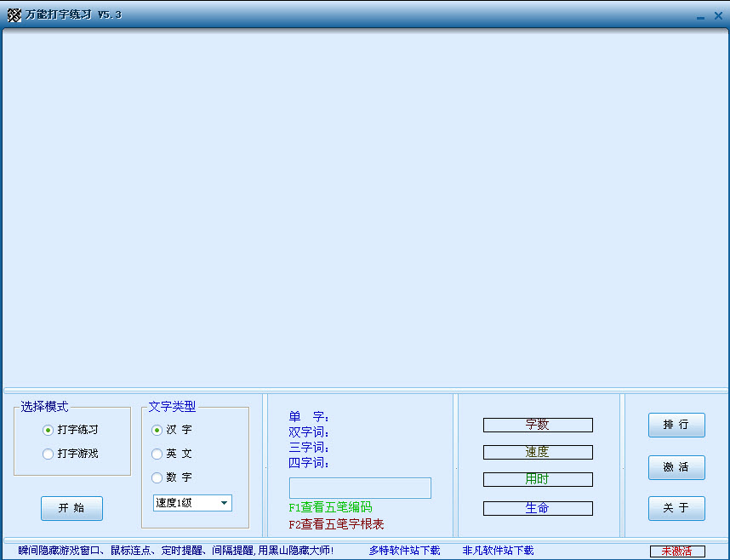Close the 万能打字练习 window
This screenshot has height=560, width=730.
[x=718, y=15]
